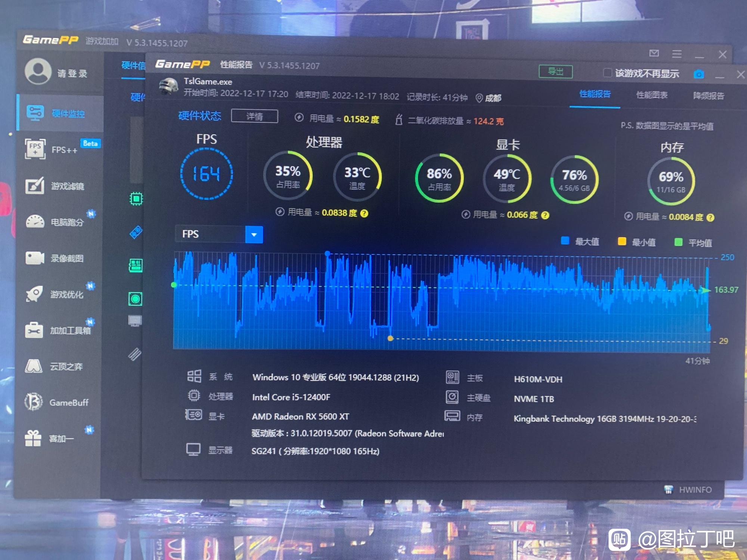This screenshot has width=747, height=560.
Task: Click the 详情 details button
Action: pyautogui.click(x=254, y=116)
